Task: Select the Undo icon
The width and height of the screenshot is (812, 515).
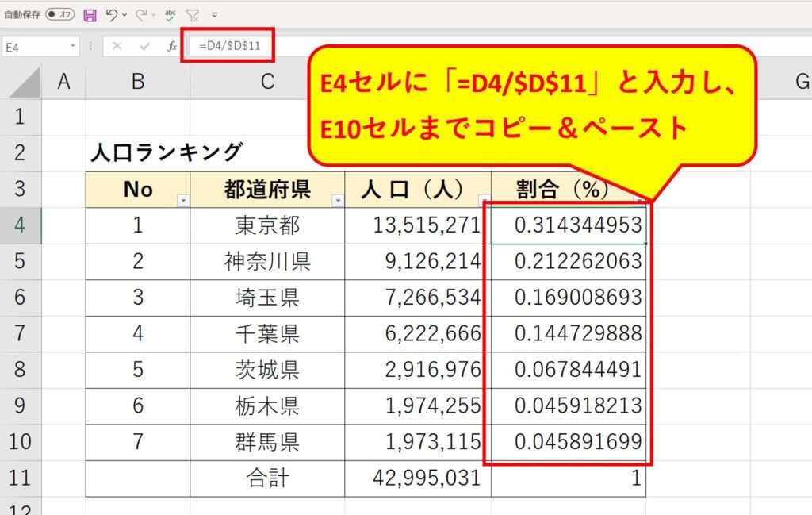Action: (x=112, y=14)
